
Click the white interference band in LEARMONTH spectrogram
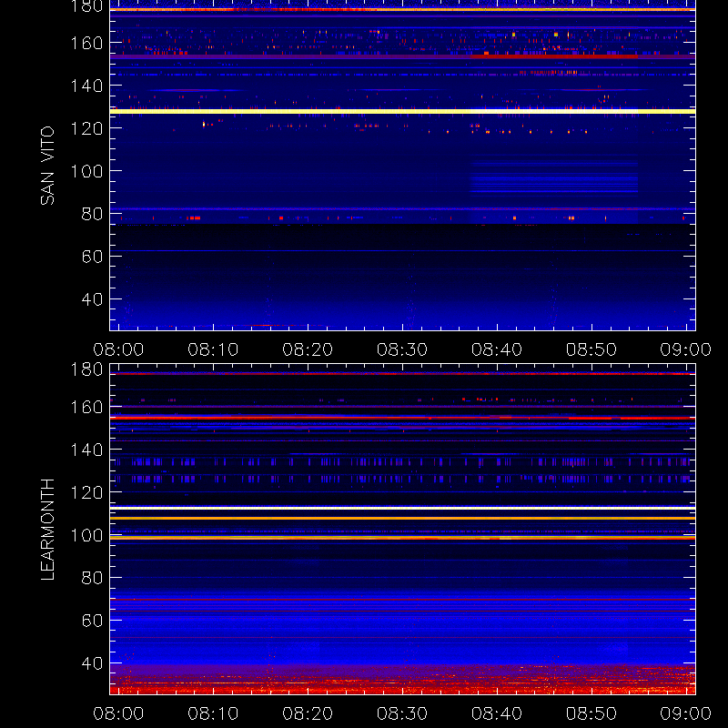pos(402,509)
